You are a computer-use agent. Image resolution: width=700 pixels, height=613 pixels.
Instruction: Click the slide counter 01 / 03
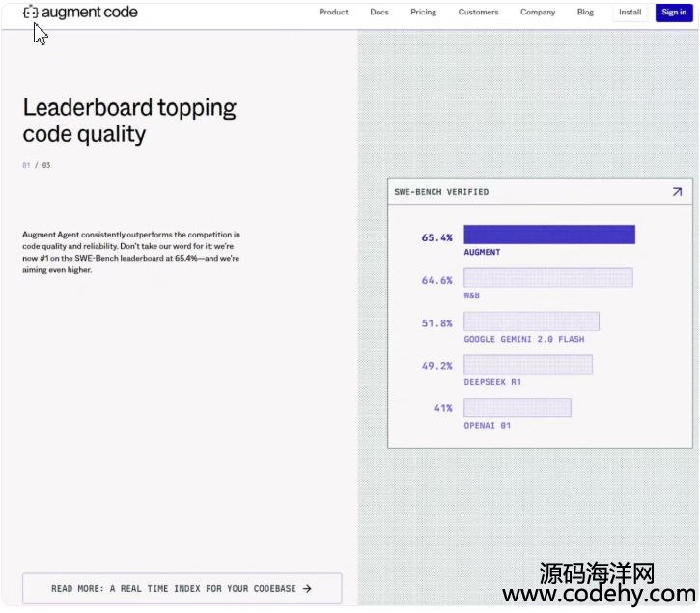tap(36, 165)
